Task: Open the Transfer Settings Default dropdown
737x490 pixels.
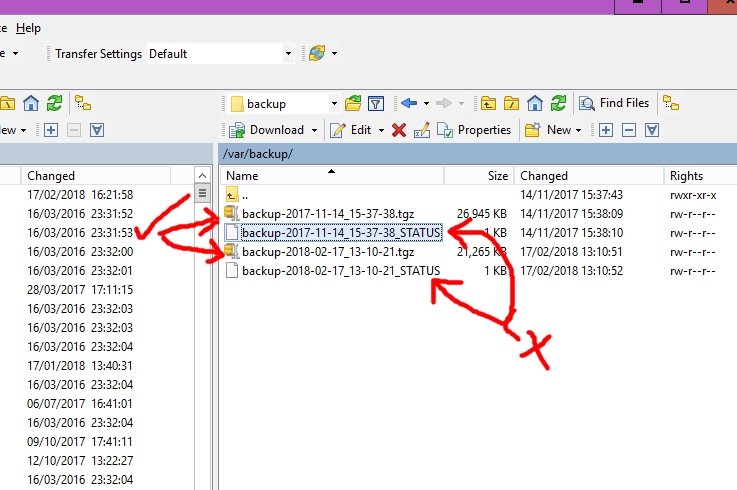Action: [288, 54]
